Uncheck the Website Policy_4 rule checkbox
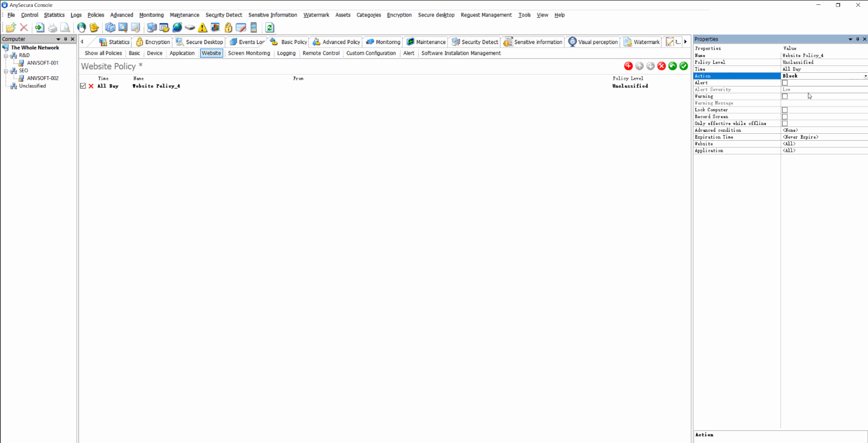 83,85
